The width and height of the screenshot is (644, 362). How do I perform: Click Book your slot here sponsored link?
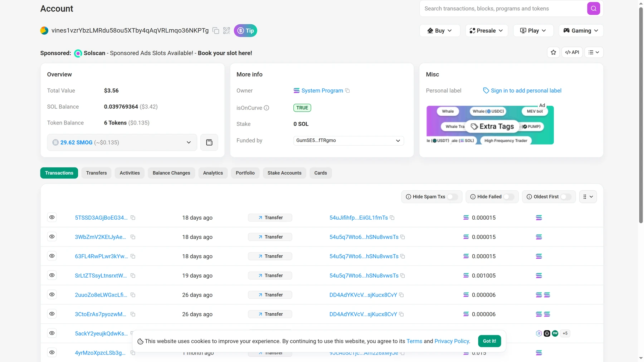(x=225, y=53)
